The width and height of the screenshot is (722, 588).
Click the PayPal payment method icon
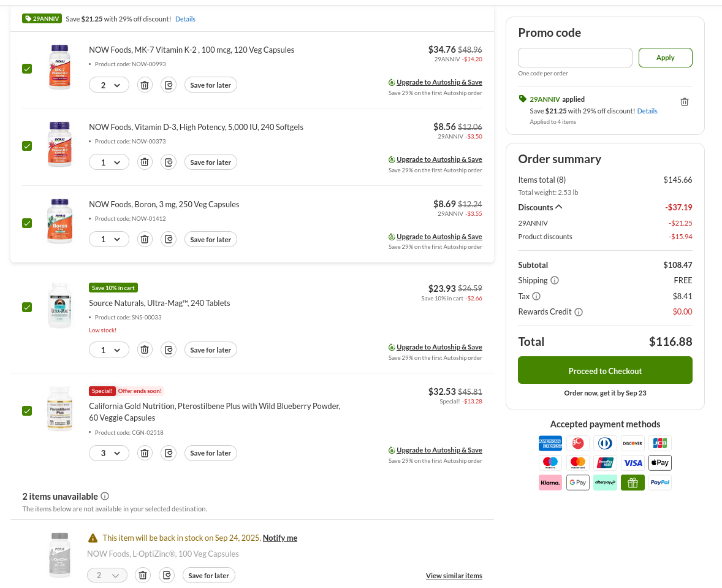pos(659,483)
